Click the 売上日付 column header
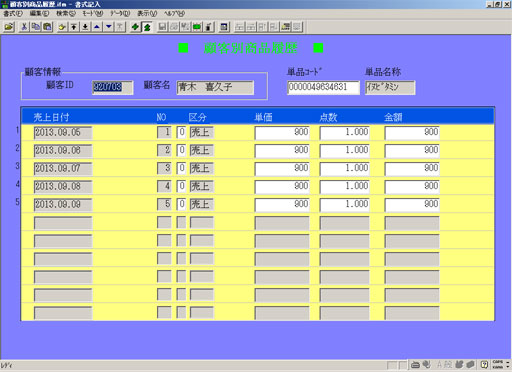This screenshot has width=512, height=372. 51,117
